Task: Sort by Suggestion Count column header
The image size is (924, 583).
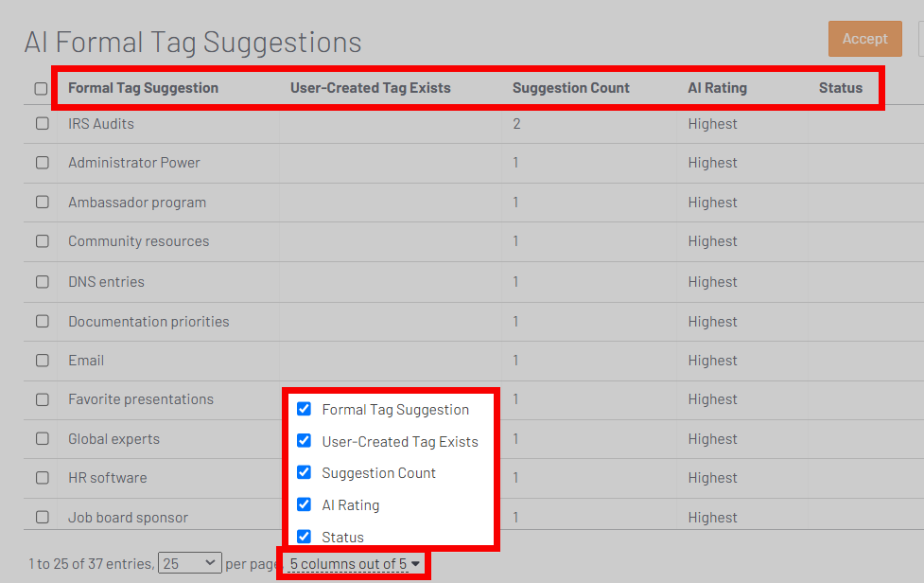Action: [x=570, y=88]
